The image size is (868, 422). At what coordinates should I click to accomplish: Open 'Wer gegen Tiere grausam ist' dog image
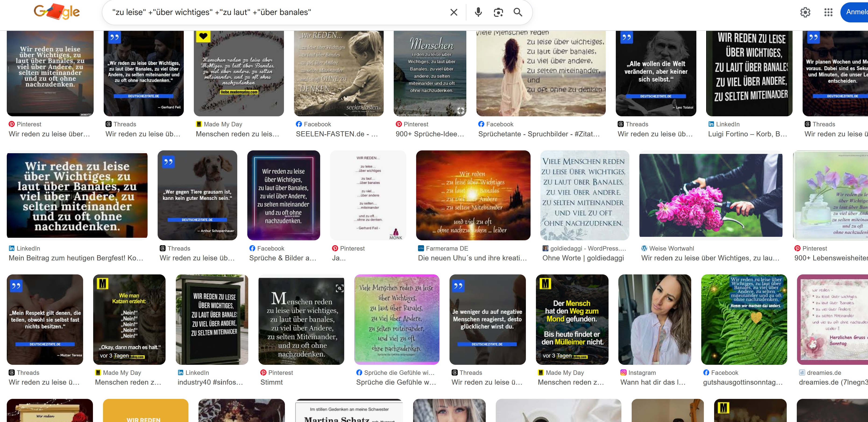tap(197, 195)
